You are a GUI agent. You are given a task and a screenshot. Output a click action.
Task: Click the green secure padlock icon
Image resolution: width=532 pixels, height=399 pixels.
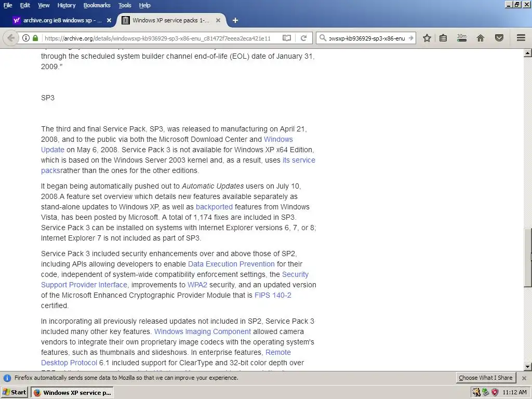(x=35, y=38)
